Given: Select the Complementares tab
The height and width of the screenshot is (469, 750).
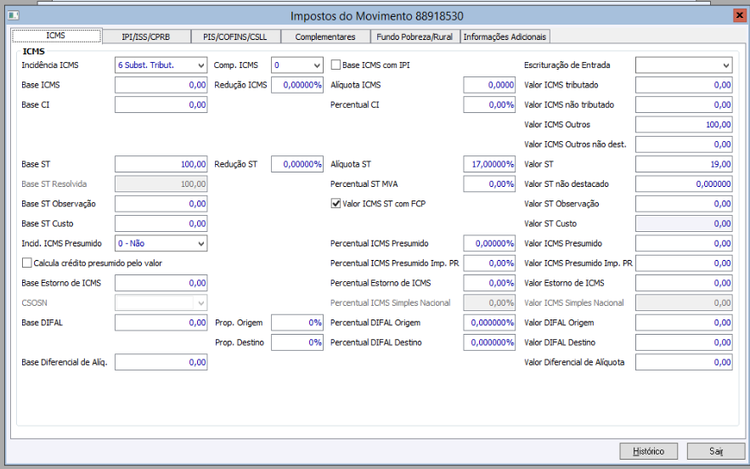Looking at the screenshot, I should (325, 37).
